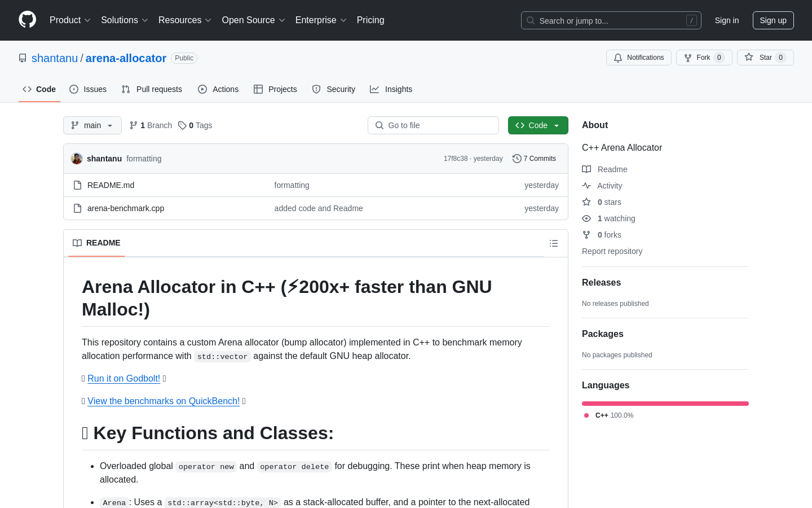The height and width of the screenshot is (508, 812).
Task: Click the Star icon
Action: click(749, 57)
